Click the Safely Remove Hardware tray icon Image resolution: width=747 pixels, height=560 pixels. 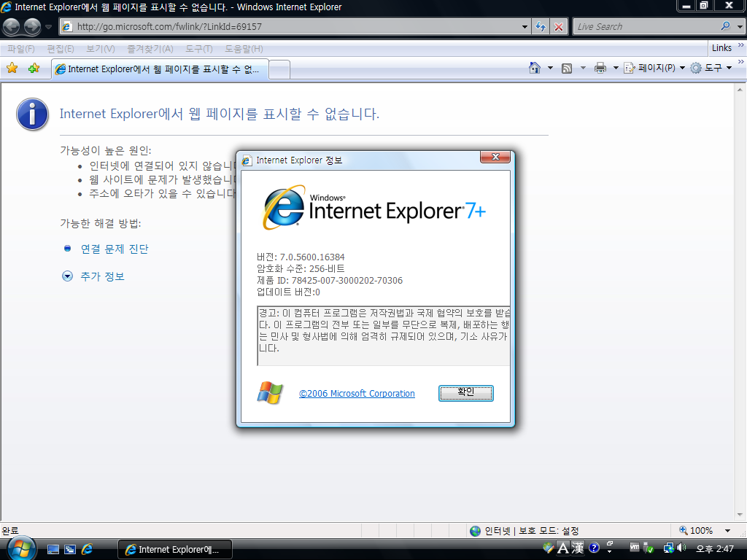click(649, 548)
